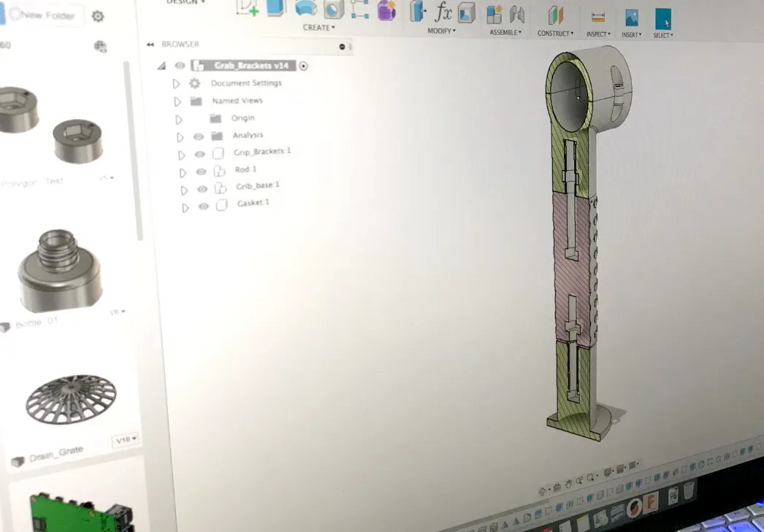
Task: Click the Offset Plane icon above Construct
Action: [555, 16]
